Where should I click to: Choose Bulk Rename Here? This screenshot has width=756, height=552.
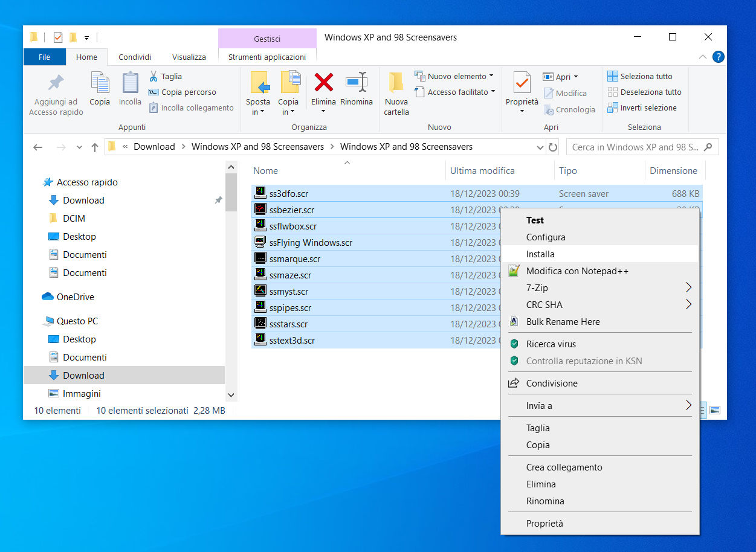(x=600, y=322)
